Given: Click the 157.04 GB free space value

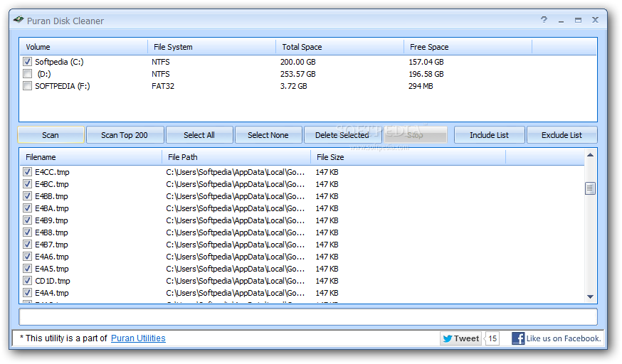Looking at the screenshot, I should click(426, 62).
